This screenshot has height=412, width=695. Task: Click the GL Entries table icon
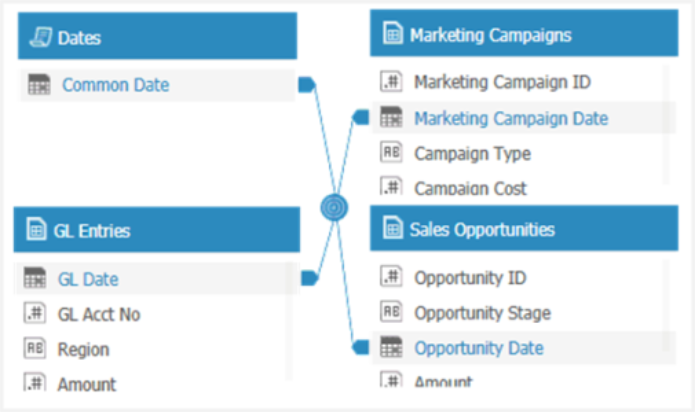(36, 229)
